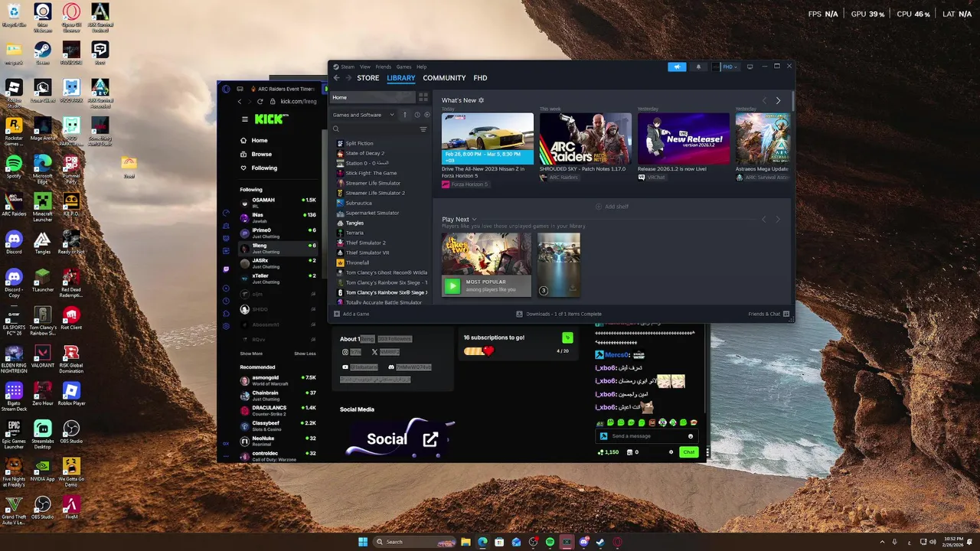Open the VRChat New Release thumbnail
This screenshot has height=551, width=980.
pos(684,139)
